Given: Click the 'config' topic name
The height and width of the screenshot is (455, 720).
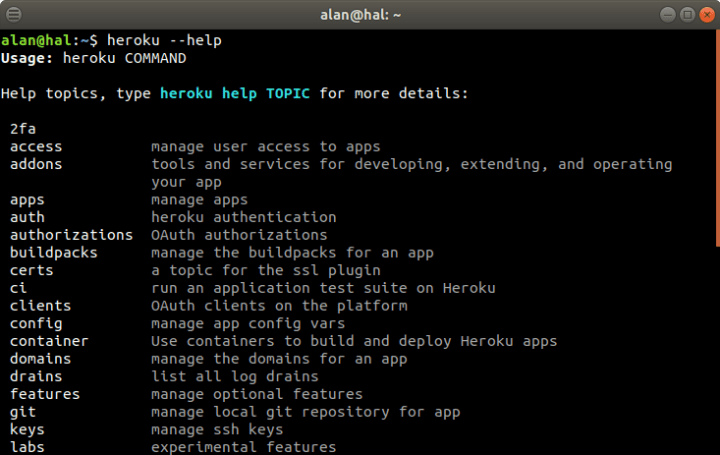Looking at the screenshot, I should [x=36, y=324].
